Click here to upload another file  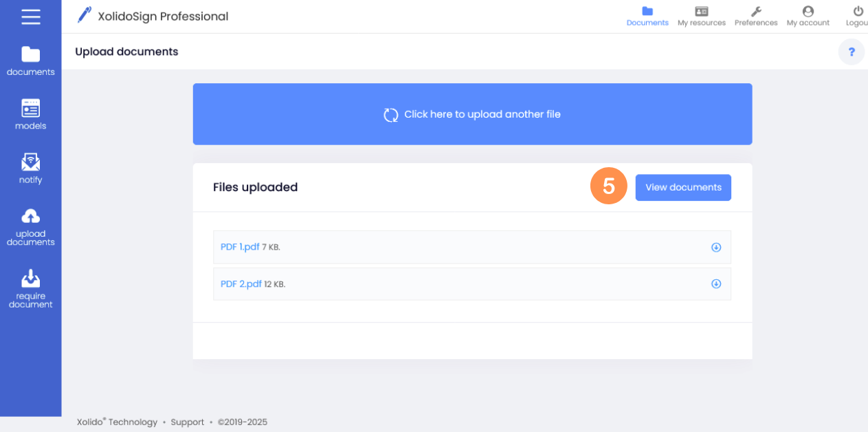pyautogui.click(x=472, y=114)
